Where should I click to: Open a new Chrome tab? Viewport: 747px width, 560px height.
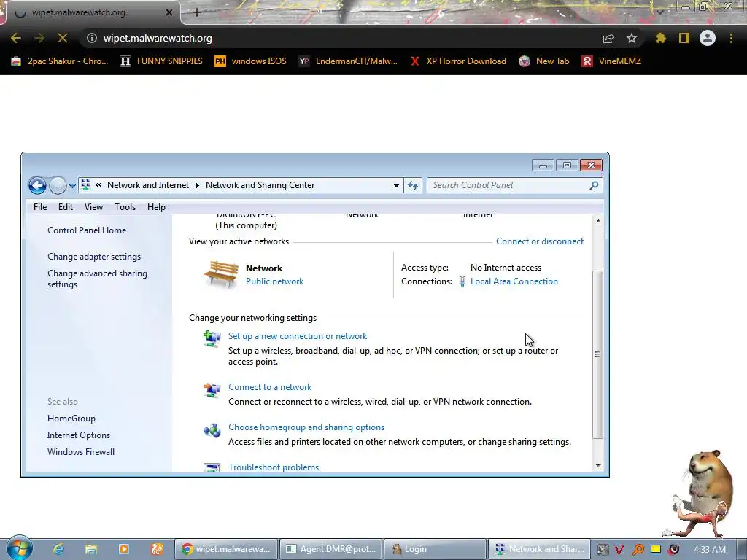(x=197, y=12)
